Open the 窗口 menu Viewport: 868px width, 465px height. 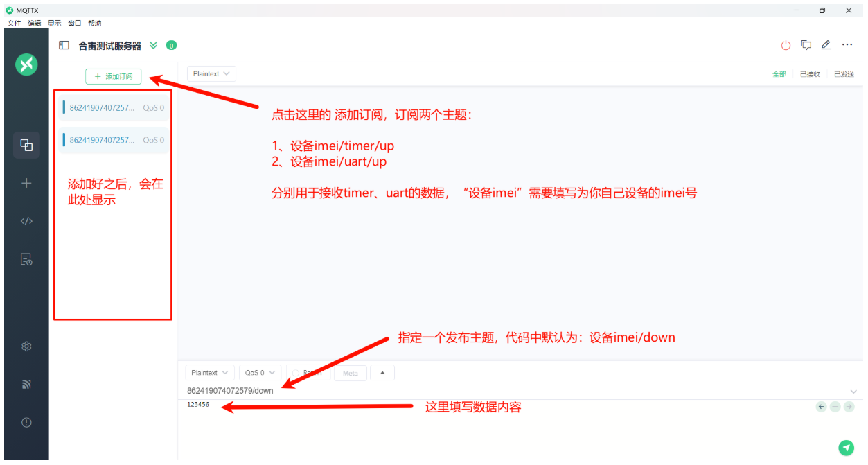tap(74, 23)
